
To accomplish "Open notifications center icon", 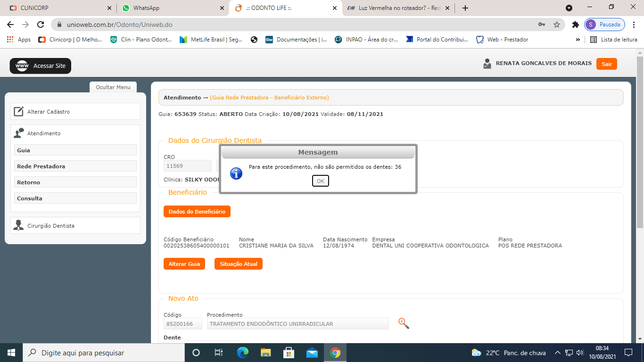I will (x=628, y=353).
